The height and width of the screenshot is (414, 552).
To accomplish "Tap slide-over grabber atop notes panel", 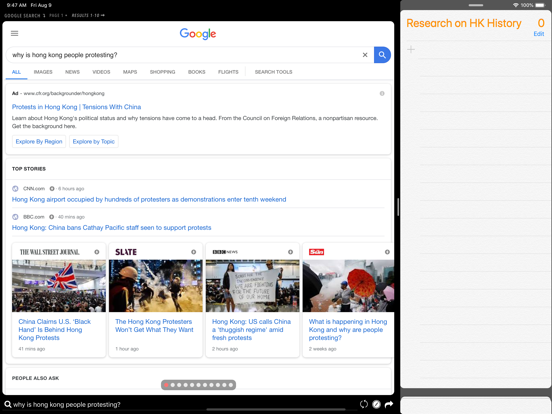I will tap(476, 5).
